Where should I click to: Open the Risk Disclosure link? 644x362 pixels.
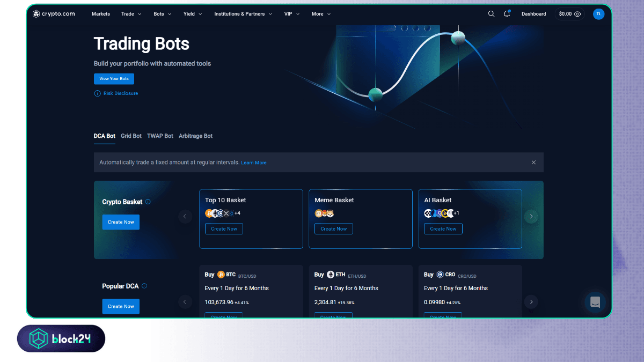coord(121,93)
